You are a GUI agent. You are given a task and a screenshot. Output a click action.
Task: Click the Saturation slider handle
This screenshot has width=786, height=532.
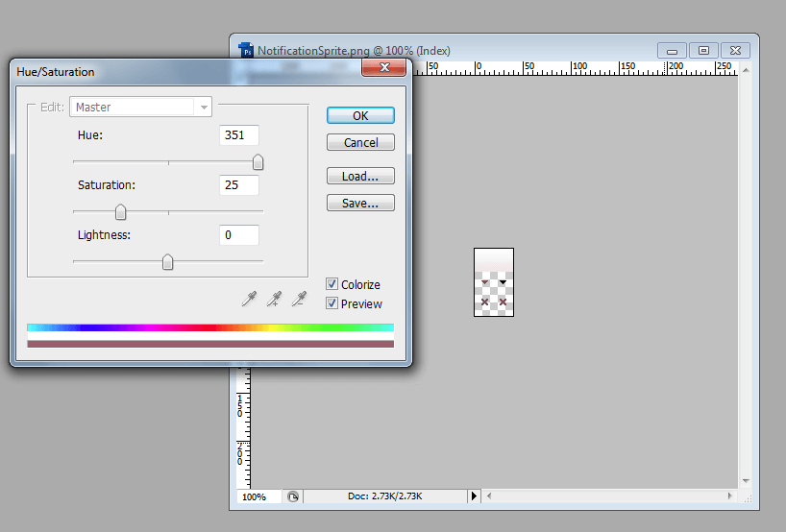pos(121,212)
